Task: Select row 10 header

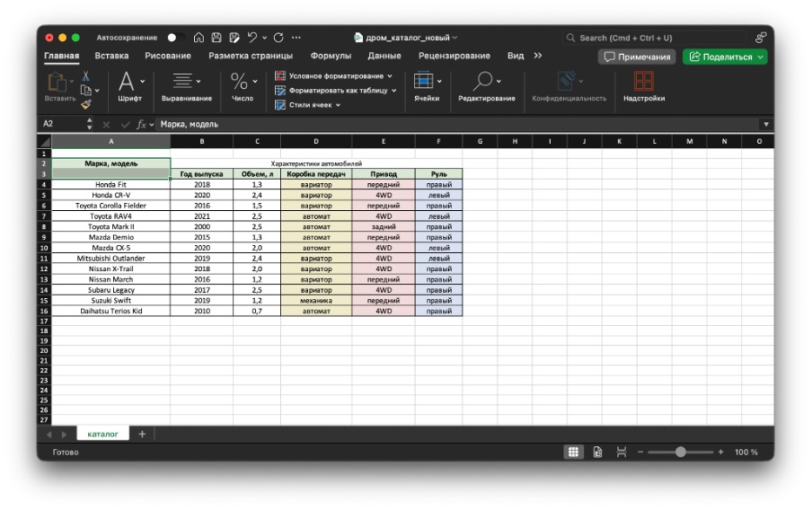Action: (x=44, y=248)
